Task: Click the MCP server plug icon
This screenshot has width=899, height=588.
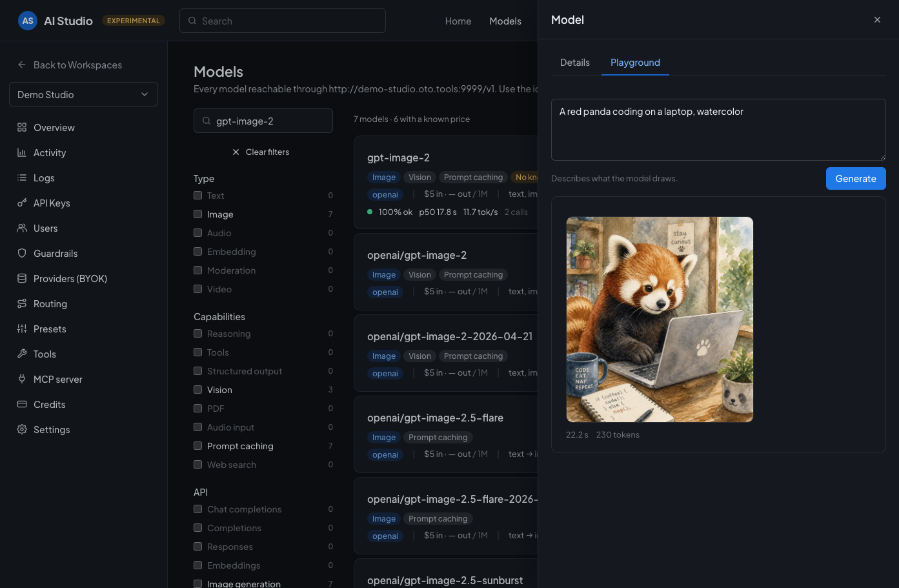Action: tap(22, 379)
